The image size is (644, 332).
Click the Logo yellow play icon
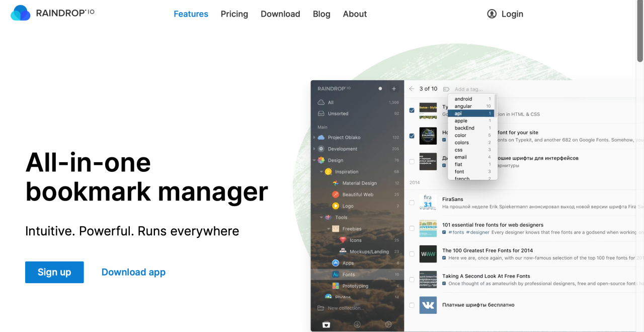(336, 206)
